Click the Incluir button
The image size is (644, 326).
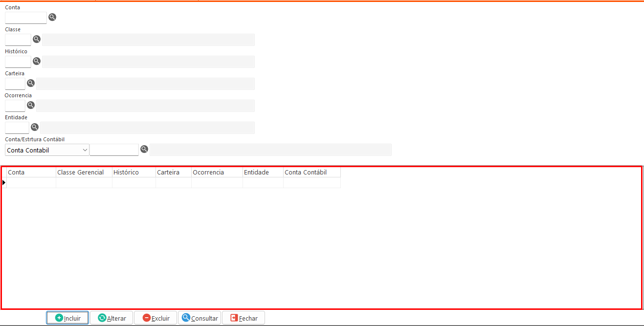[x=67, y=318]
